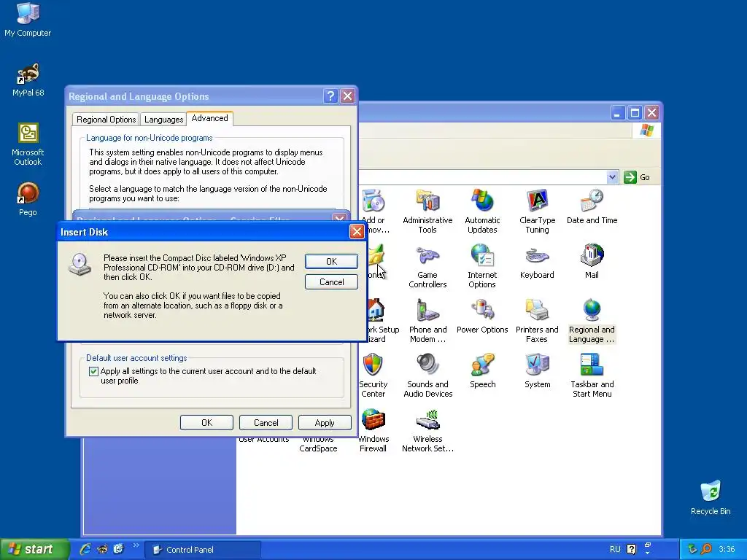Switch to Languages tab
Image resolution: width=747 pixels, height=560 pixels.
coord(163,119)
